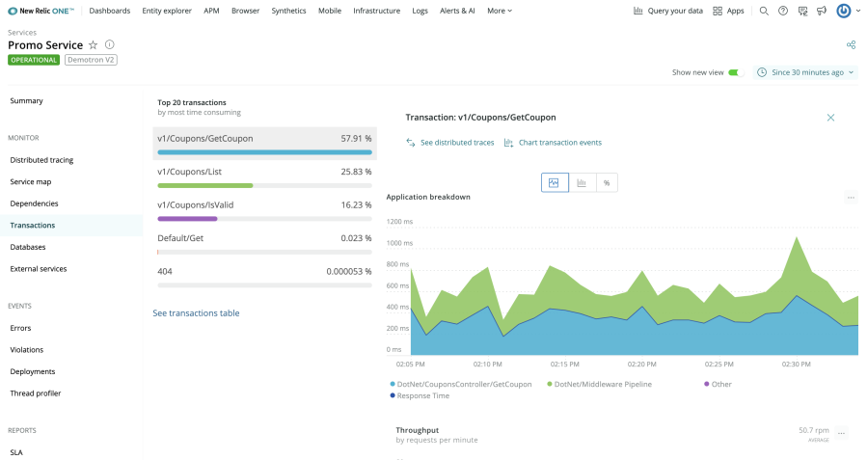
Task: Click the announcements megaphone icon
Action: [822, 11]
